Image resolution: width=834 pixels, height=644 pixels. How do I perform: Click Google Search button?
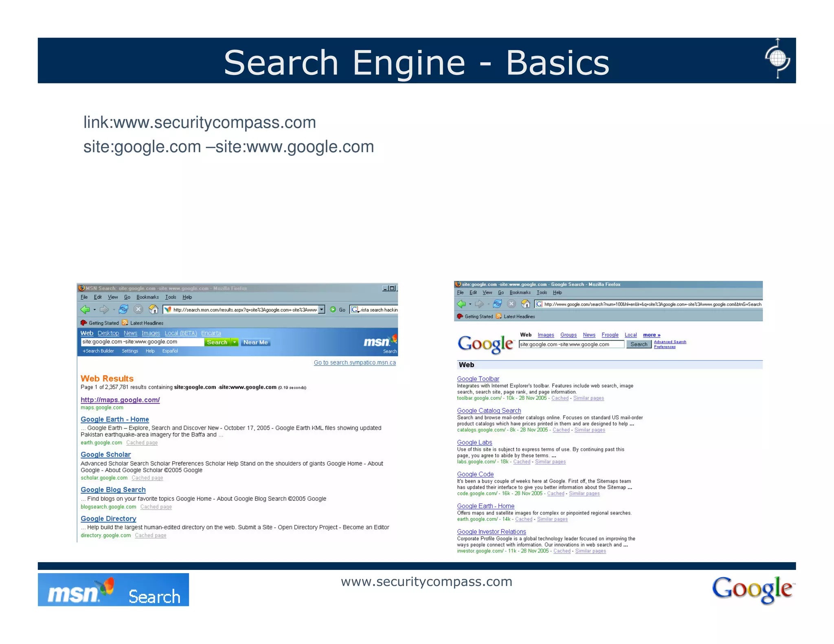pos(639,344)
